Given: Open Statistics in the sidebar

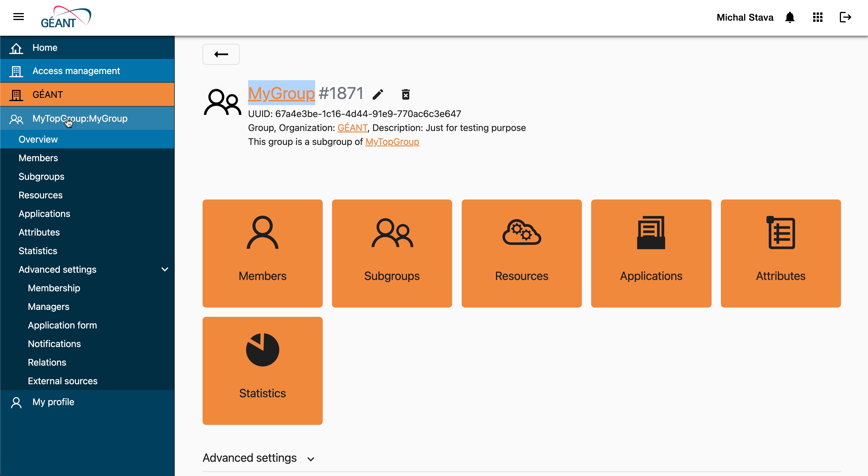Looking at the screenshot, I should (87, 251).
